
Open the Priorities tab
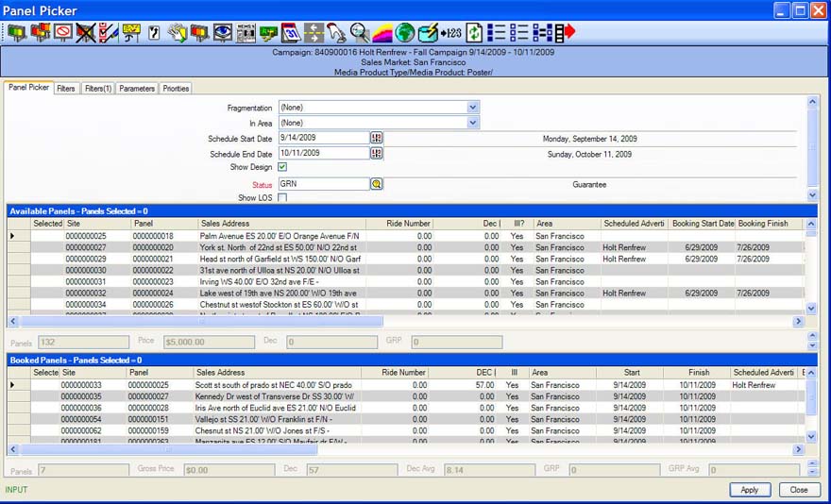tap(176, 89)
